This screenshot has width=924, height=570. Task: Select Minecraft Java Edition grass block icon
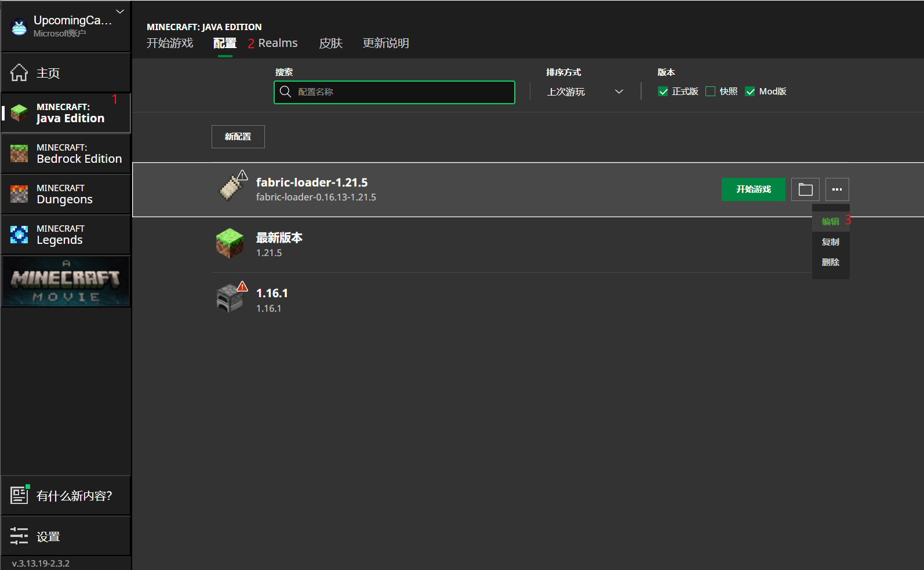point(19,113)
